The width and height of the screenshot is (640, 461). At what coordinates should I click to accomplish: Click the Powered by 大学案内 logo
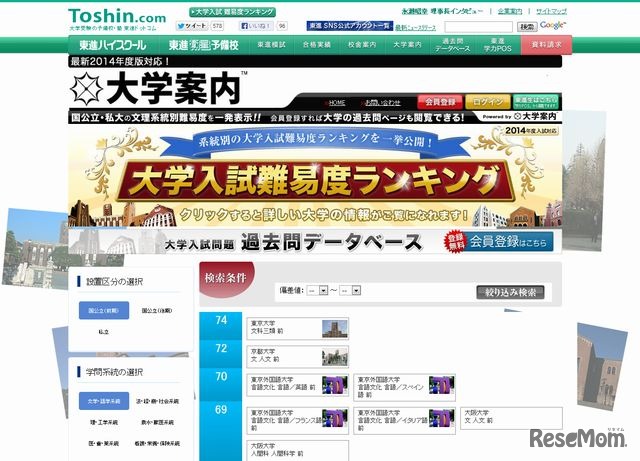click(x=519, y=116)
